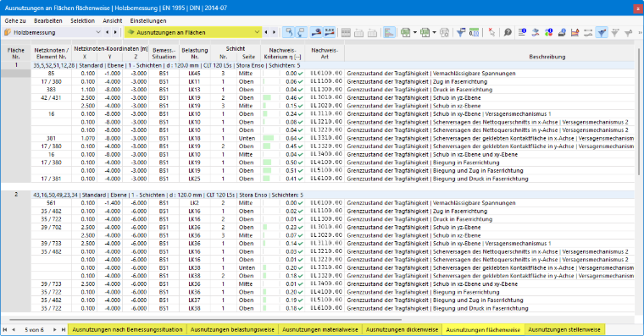Select the Fläche Nr. 2 row header

click(x=15, y=195)
